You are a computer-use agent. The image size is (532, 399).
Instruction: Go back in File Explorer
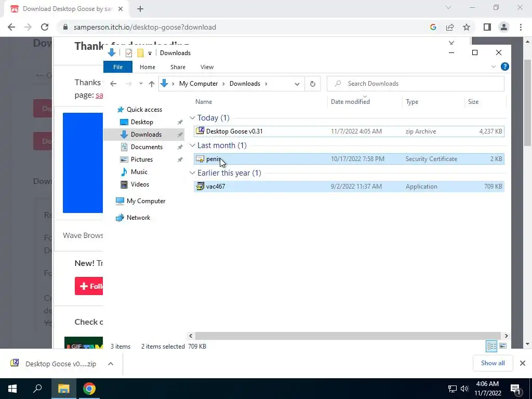(113, 84)
